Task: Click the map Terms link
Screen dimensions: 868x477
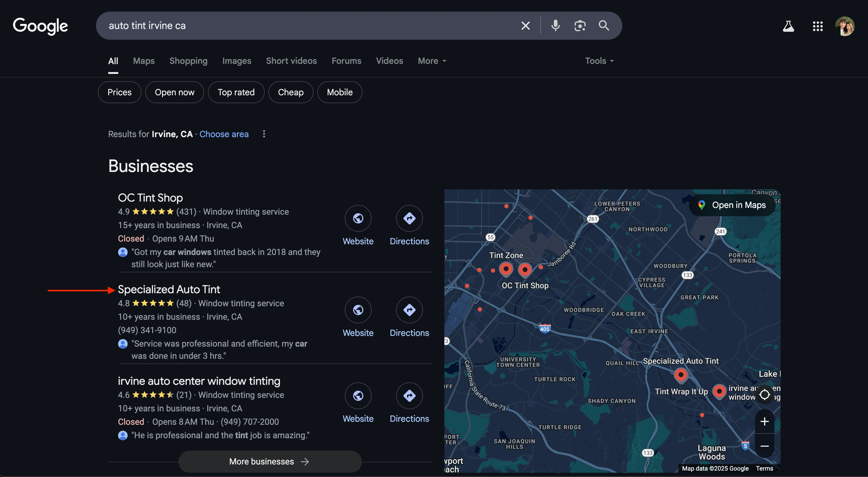Action: (764, 468)
